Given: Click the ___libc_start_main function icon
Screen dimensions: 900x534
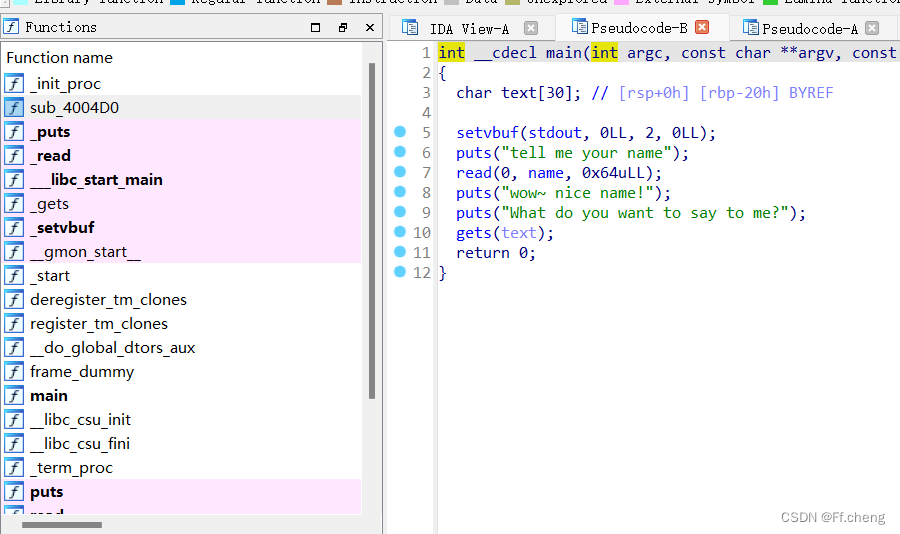Looking at the screenshot, I should (14, 180).
